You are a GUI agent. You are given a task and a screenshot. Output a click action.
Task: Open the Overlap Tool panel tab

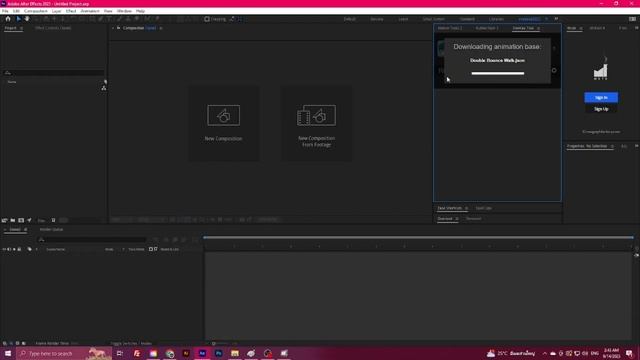coord(523,28)
